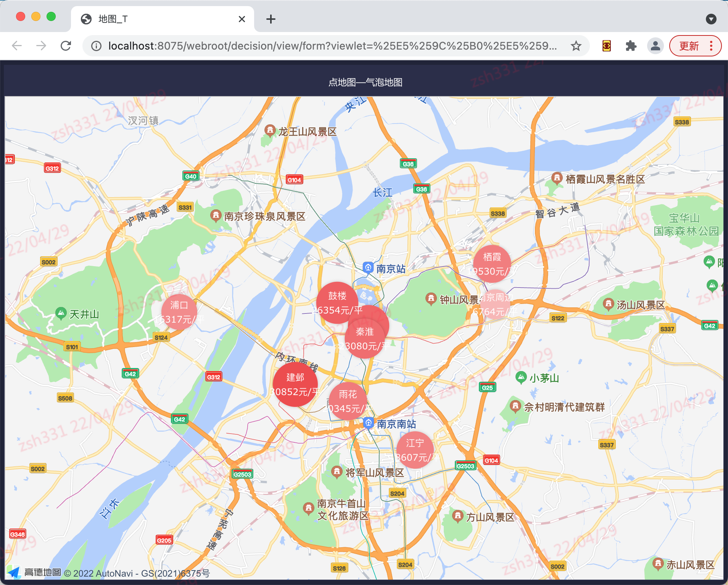Viewport: 728px width, 585px height.
Task: Select the 地图_T tab
Action: point(163,19)
